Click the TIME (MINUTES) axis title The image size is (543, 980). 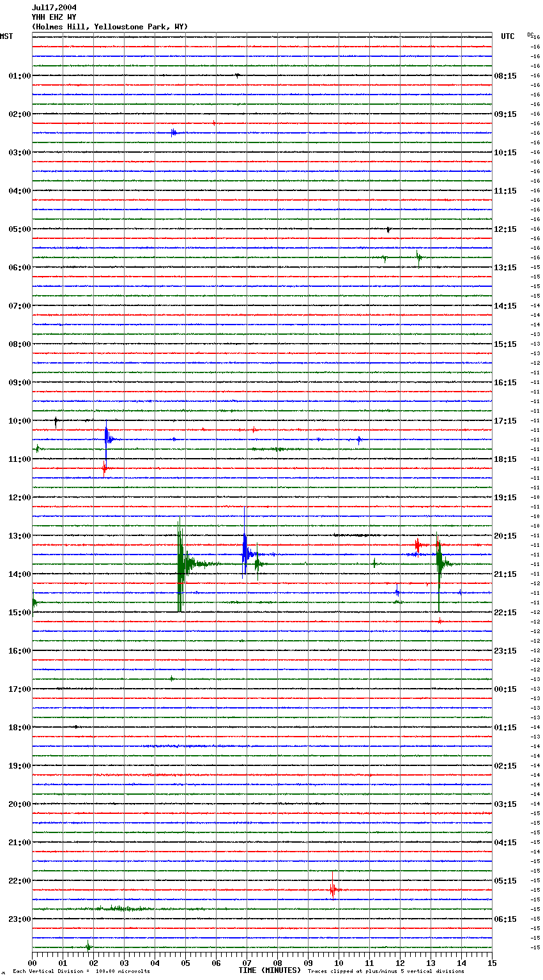pyautogui.click(x=270, y=970)
